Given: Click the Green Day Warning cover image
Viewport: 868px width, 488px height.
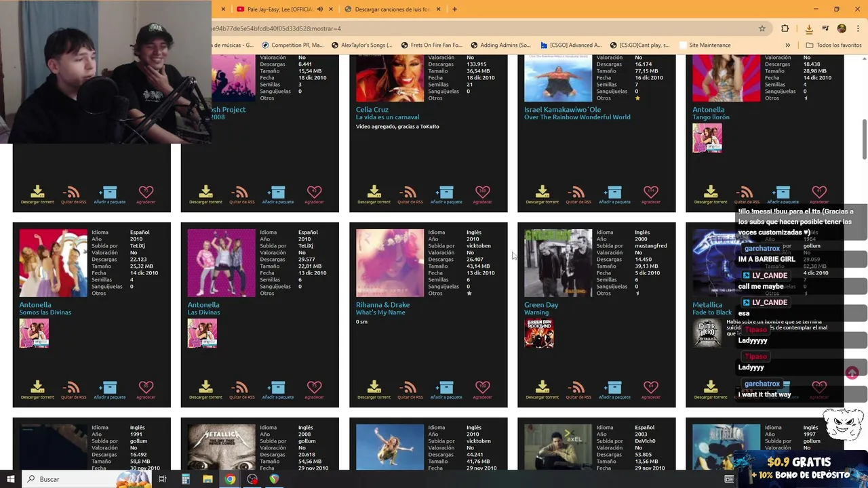Looking at the screenshot, I should (x=558, y=263).
